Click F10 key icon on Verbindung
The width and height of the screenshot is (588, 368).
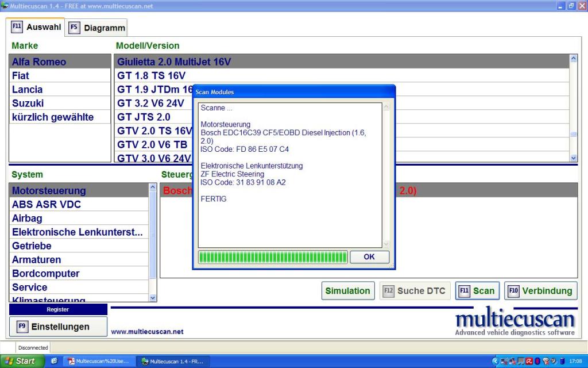[513, 291]
